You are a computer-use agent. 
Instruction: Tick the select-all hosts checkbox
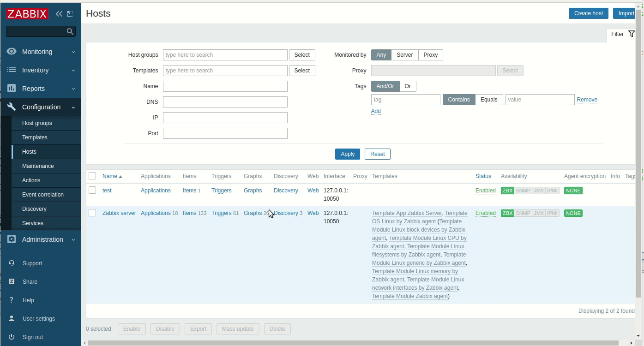click(x=92, y=176)
